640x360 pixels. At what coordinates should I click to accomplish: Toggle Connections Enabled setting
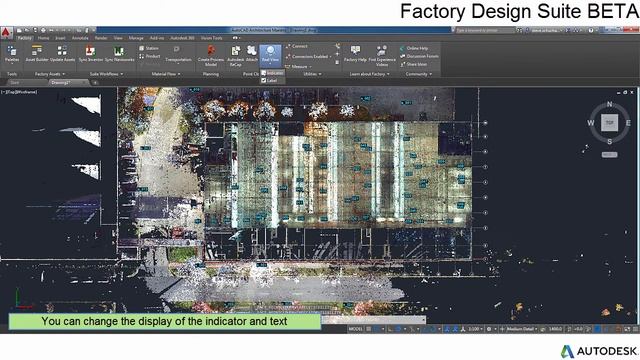(309, 56)
